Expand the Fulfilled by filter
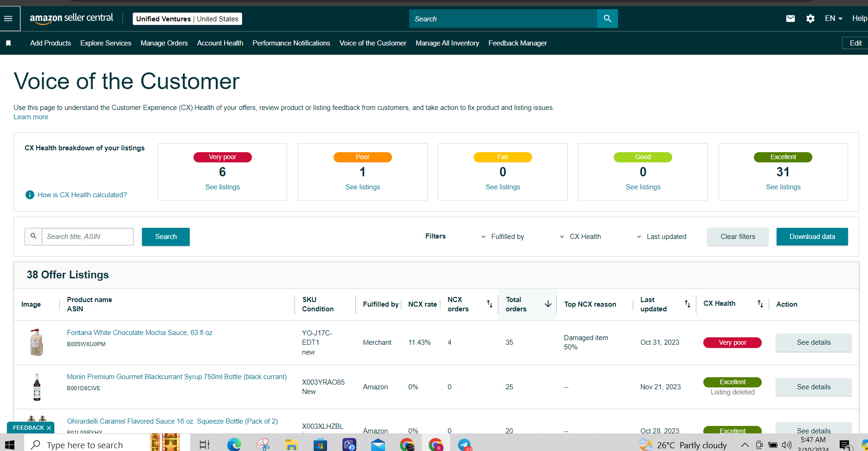This screenshot has height=451, width=868. pos(503,237)
